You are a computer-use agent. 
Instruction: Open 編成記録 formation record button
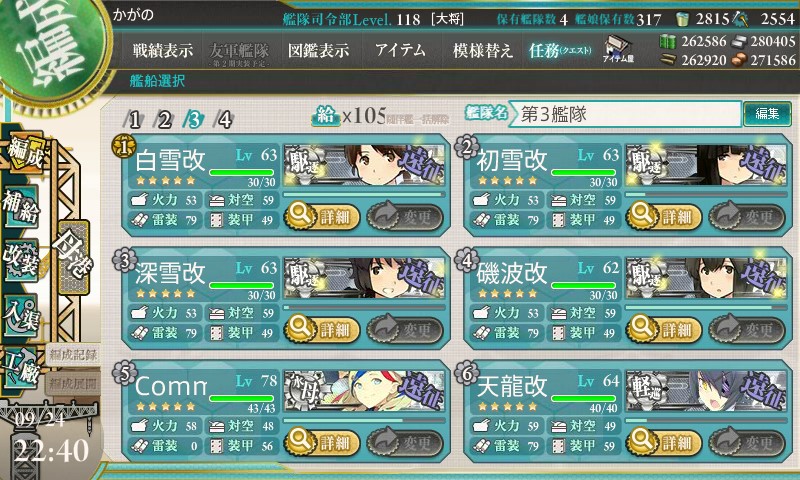[x=73, y=355]
